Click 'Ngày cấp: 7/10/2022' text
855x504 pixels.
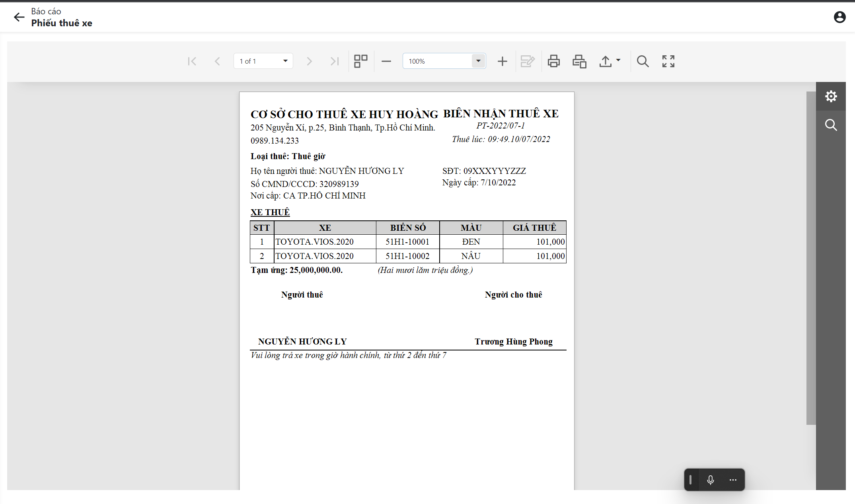click(x=479, y=183)
